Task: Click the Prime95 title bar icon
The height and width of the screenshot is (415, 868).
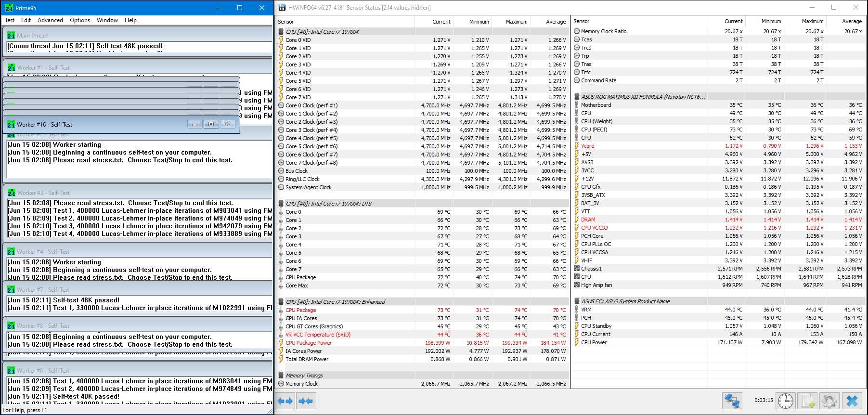Action: coord(9,8)
